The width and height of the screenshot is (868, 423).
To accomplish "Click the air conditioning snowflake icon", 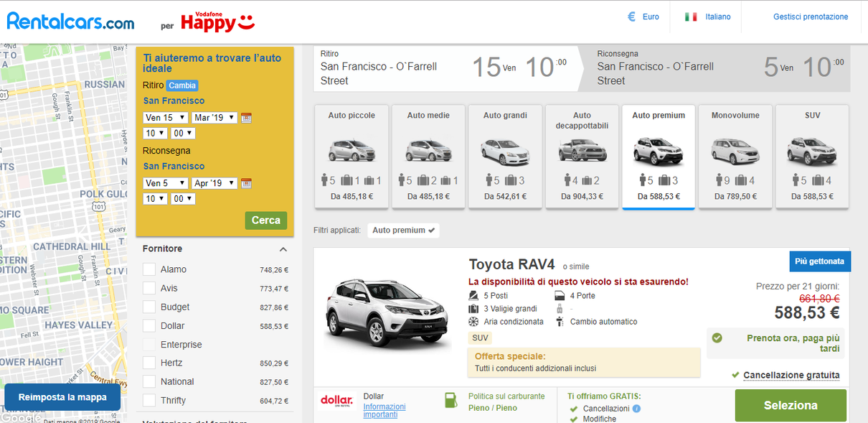I will [x=473, y=322].
